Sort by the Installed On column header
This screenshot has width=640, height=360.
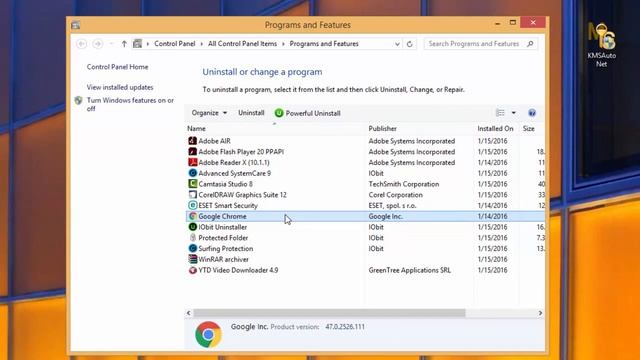[496, 129]
